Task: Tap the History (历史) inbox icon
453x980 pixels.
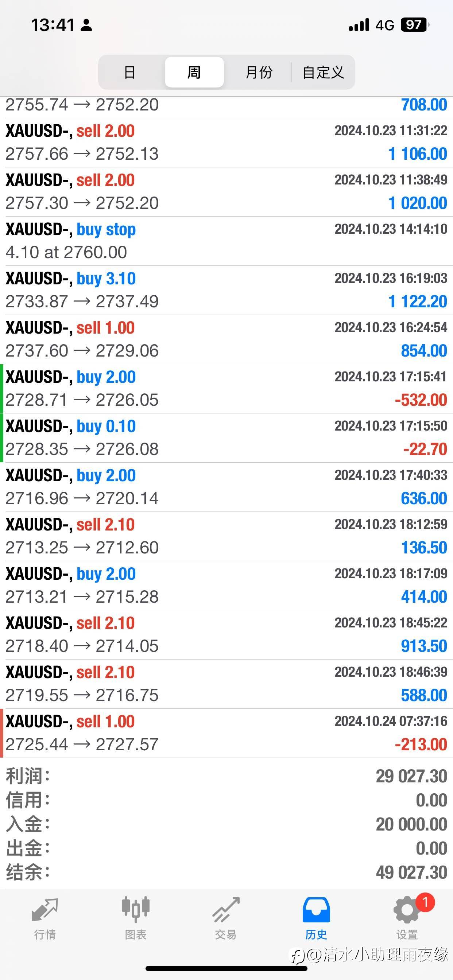Action: click(316, 910)
